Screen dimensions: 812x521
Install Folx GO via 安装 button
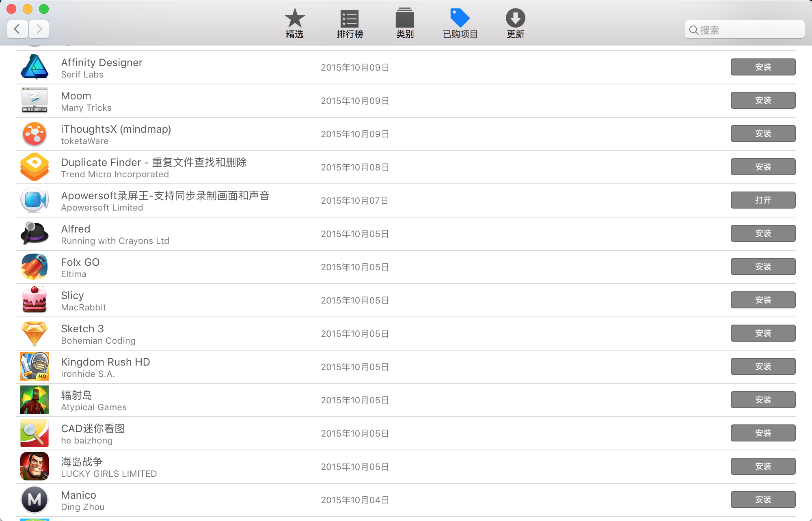click(x=762, y=267)
